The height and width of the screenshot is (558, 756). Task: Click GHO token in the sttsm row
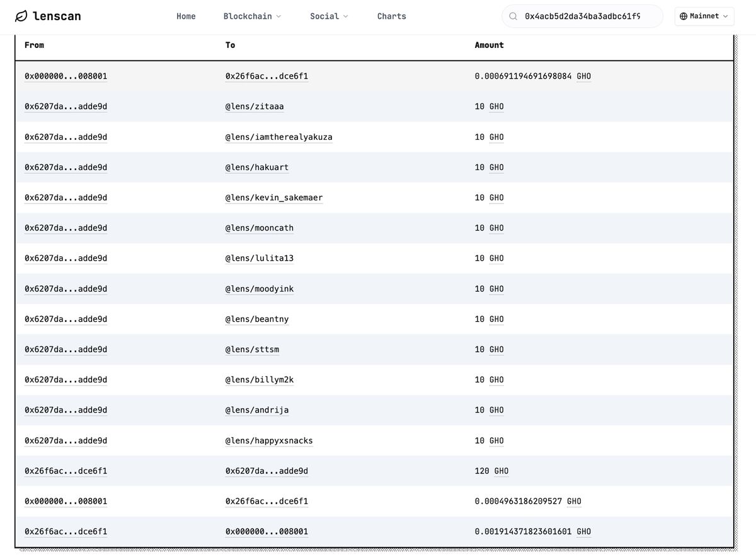tap(496, 349)
